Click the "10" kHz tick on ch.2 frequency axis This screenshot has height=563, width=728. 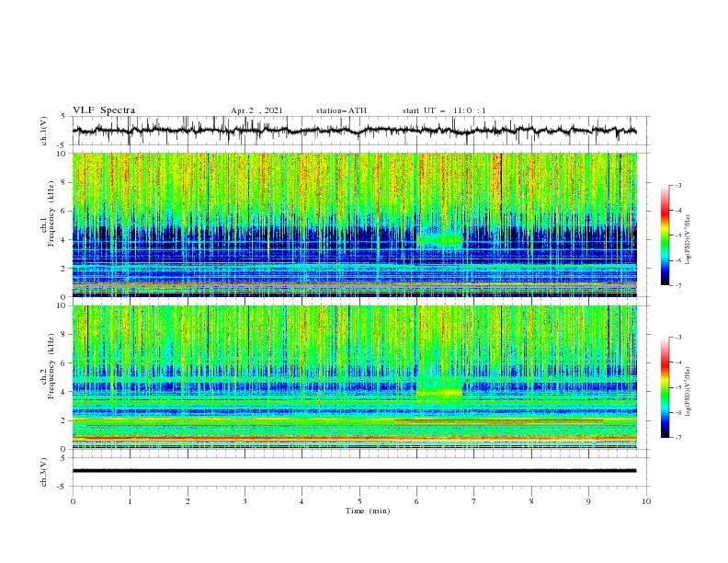(x=63, y=305)
